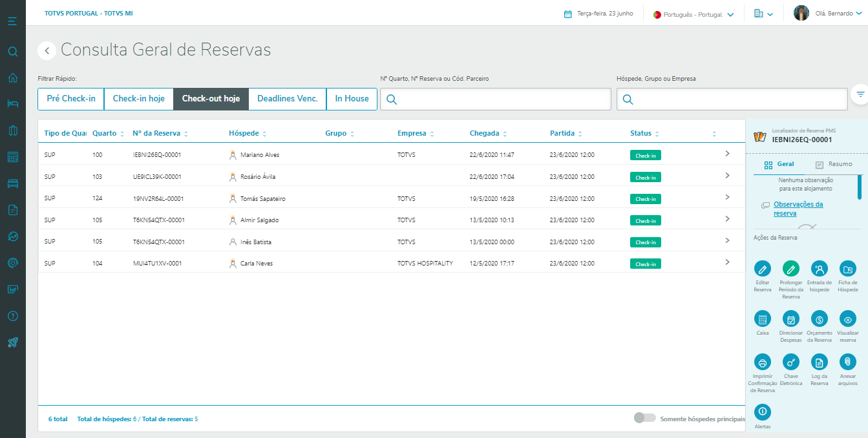The width and height of the screenshot is (868, 438).
Task: Go back using the arrow beside title
Action: 47,50
